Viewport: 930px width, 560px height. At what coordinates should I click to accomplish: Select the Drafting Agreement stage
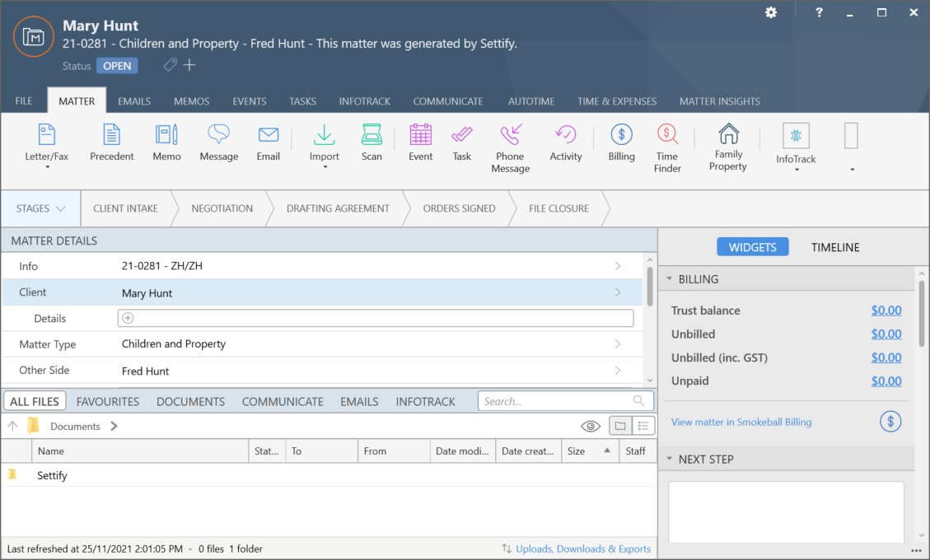tap(338, 209)
